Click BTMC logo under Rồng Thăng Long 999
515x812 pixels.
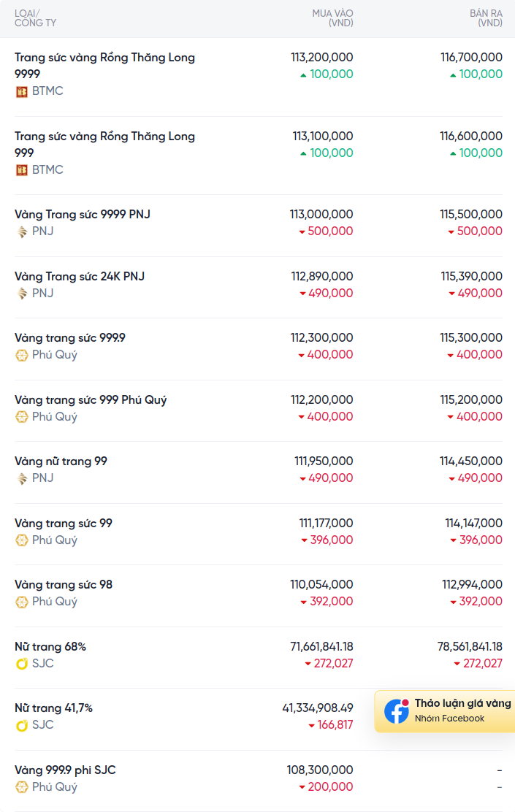[22, 170]
